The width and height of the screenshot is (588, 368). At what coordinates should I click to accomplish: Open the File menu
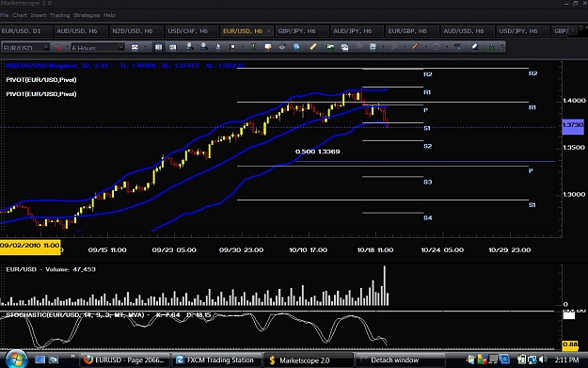(x=4, y=15)
